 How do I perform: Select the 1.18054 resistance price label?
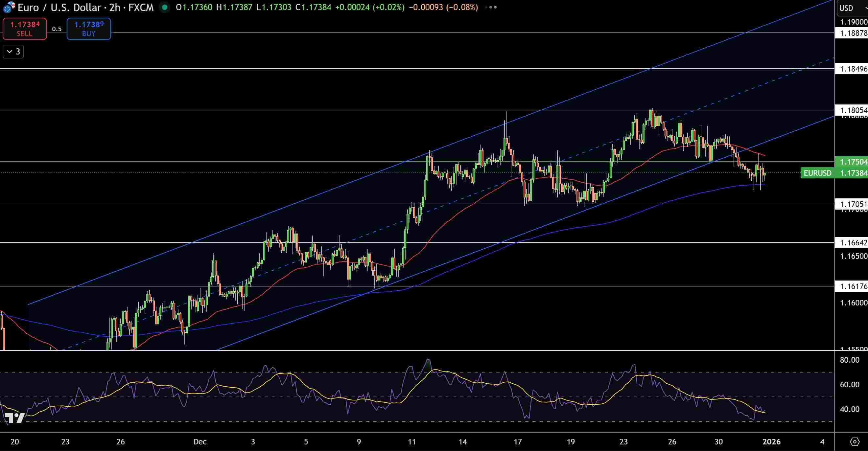853,110
